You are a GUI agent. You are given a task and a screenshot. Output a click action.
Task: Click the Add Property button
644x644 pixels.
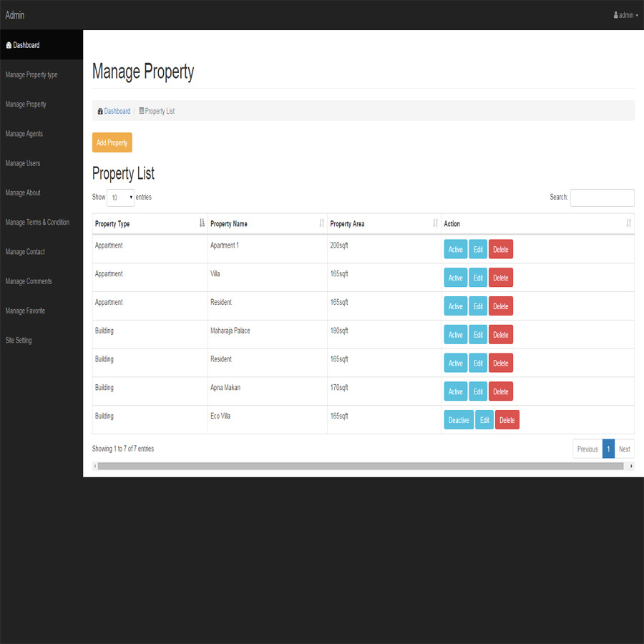112,142
